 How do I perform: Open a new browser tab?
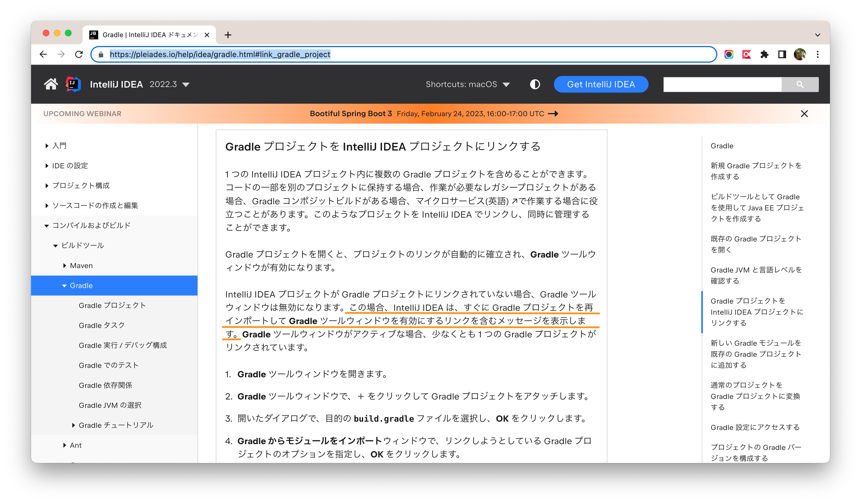(x=228, y=35)
